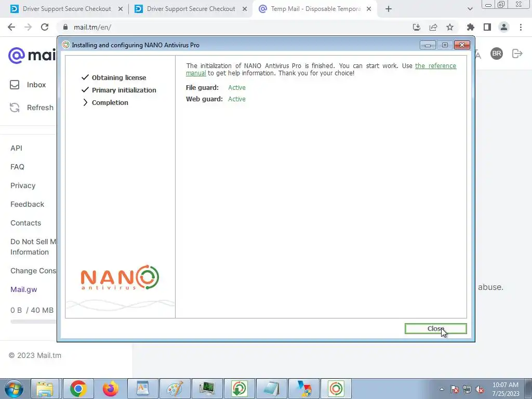Go forward in Chrome
This screenshot has width=532, height=399.
point(28,27)
